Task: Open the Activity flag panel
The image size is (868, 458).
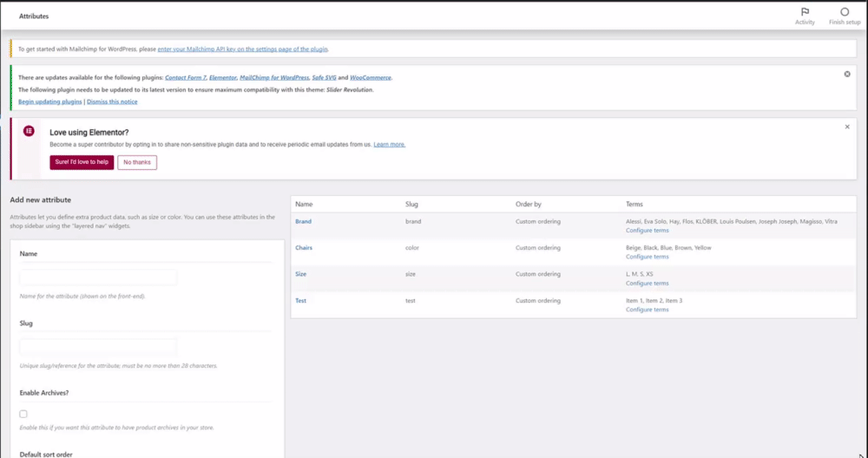Action: [805, 13]
